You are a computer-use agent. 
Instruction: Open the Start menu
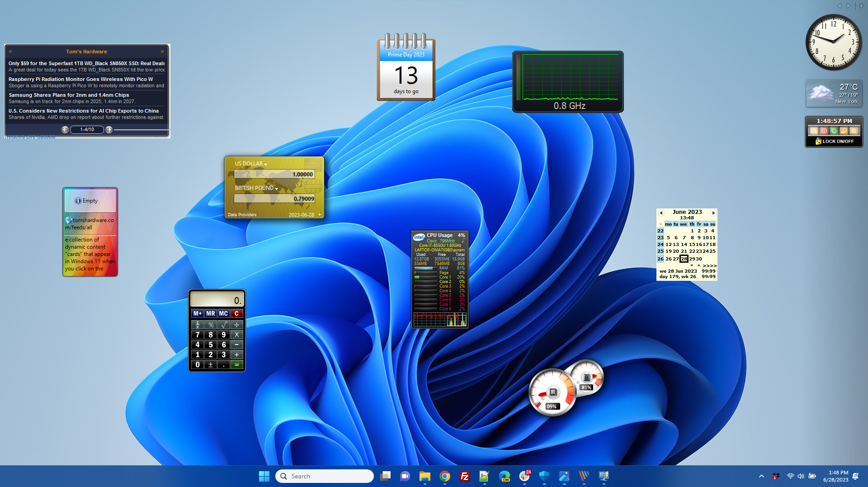point(264,476)
